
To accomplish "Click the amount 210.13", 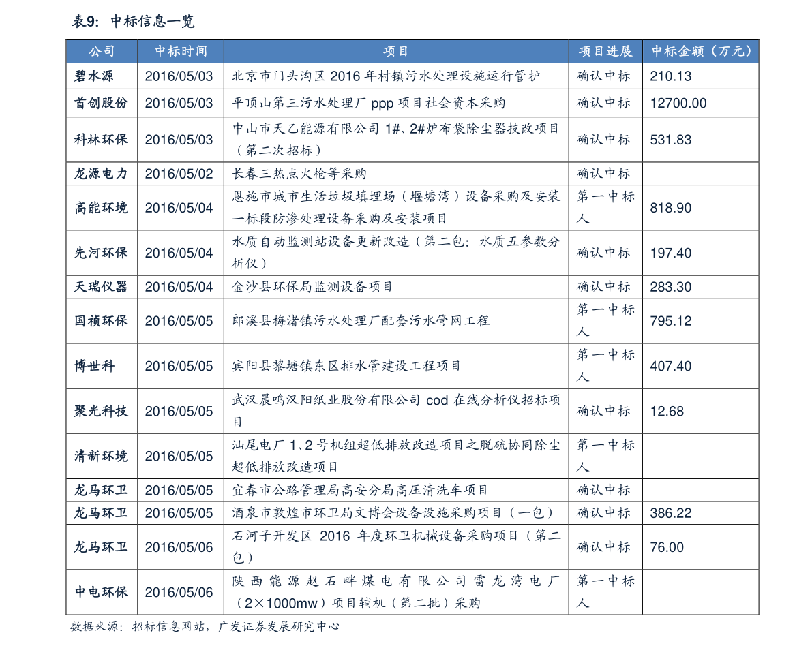I will click(671, 76).
